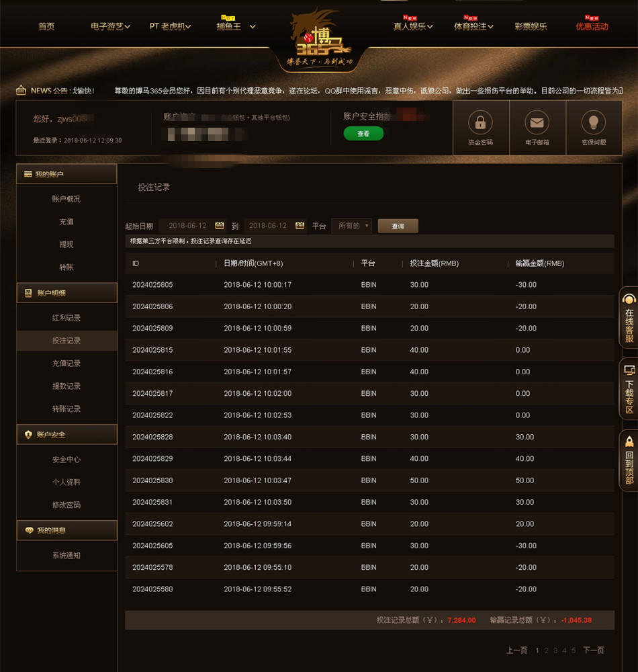
Task: Expand the 所有的 platform dropdown
Action: 351,226
